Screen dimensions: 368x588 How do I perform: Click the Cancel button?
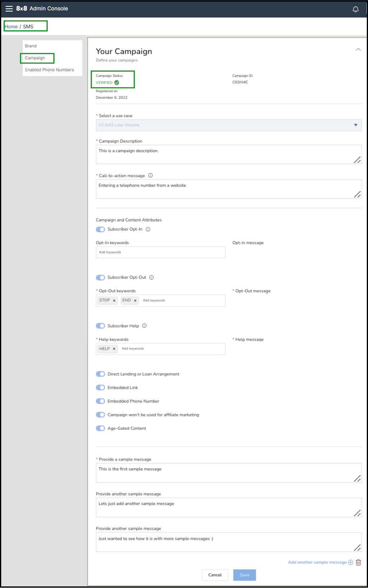[215, 575]
